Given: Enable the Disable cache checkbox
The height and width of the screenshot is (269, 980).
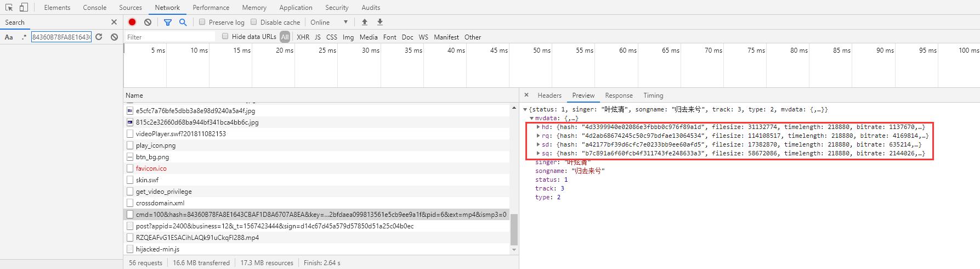Looking at the screenshot, I should coord(254,22).
